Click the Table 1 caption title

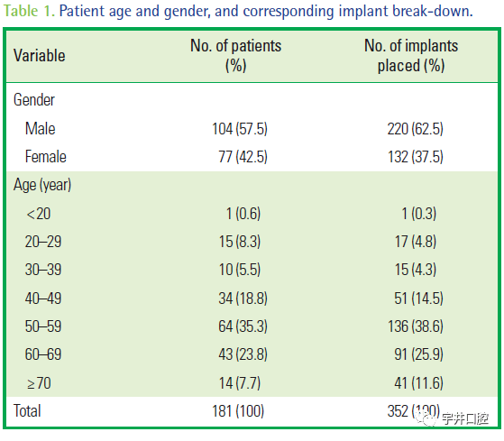[x=238, y=11]
